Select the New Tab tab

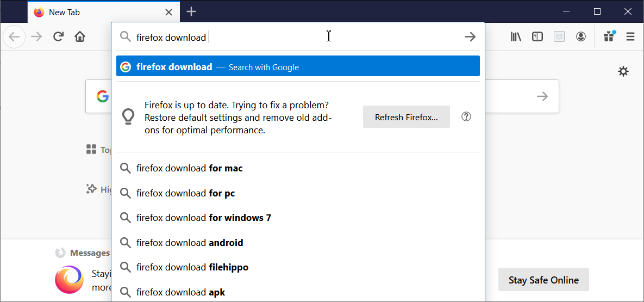point(103,12)
